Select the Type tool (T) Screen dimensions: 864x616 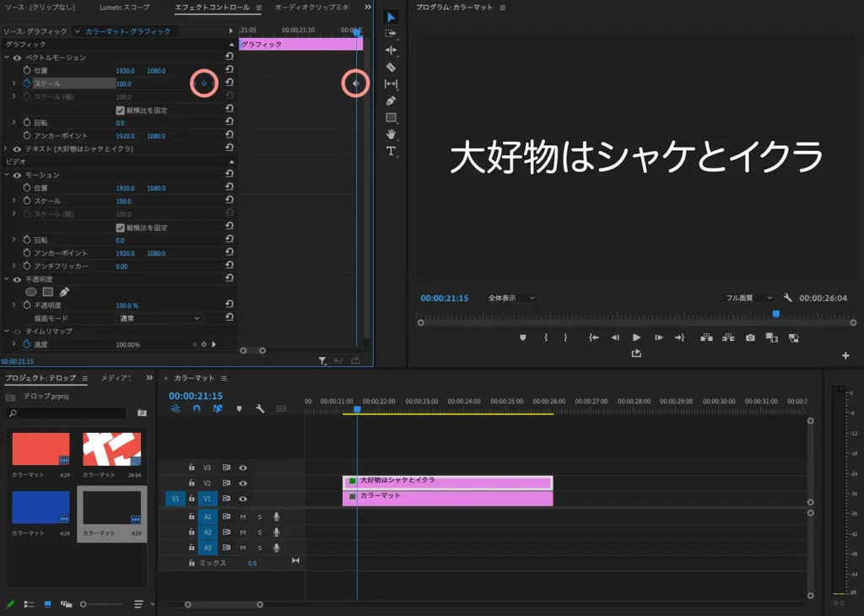pyautogui.click(x=391, y=151)
